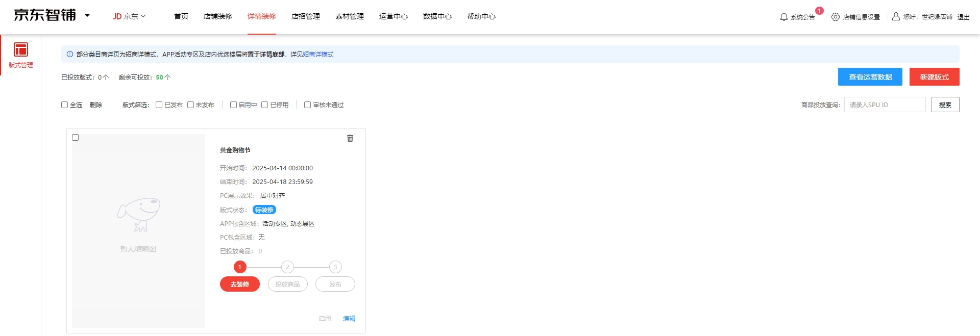Click the 暂无缩略图 placeholder thumbnail
Image resolution: width=980 pixels, height=336 pixels.
(x=138, y=230)
